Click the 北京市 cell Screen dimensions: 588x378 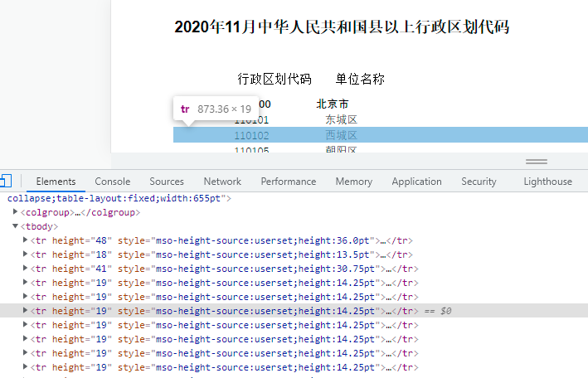tap(333, 104)
